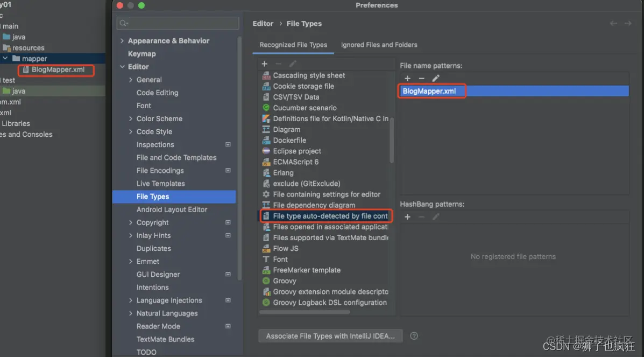
Task: Open GUI Designer settings
Action: pyautogui.click(x=158, y=274)
